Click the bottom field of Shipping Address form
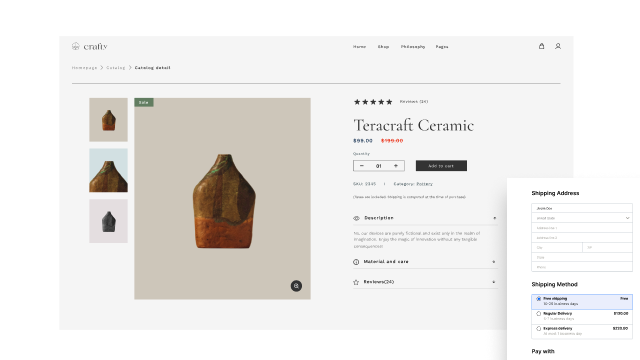Screen dimensions: 640x360 pos(582,267)
